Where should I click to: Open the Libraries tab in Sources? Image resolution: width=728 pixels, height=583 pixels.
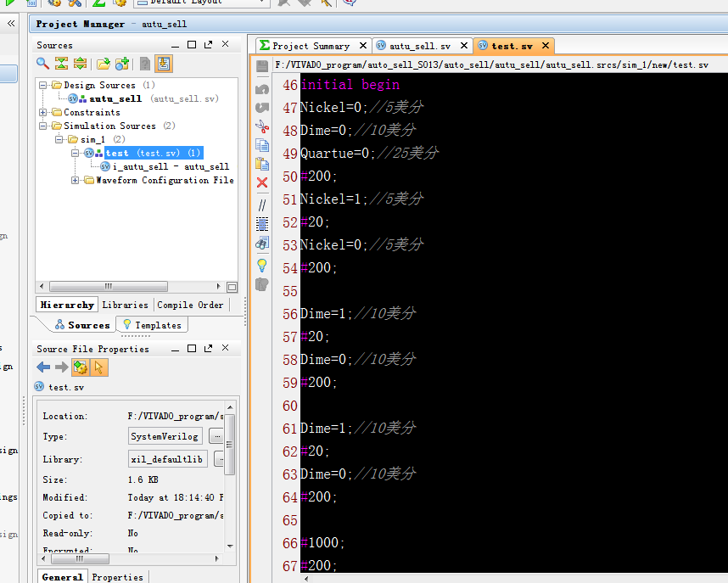pos(126,305)
